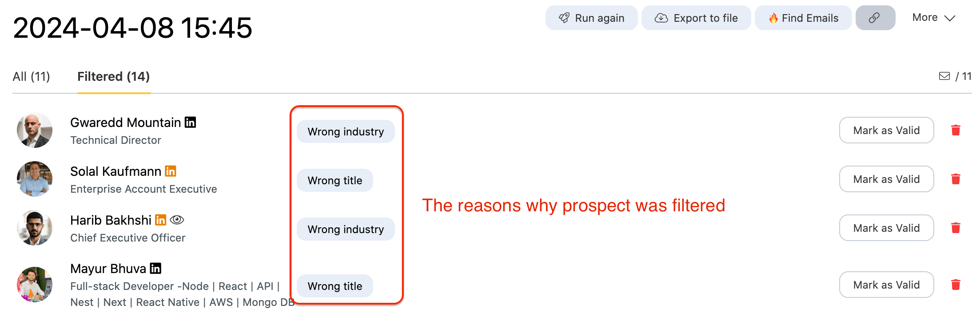Delete Gwaredd Mountain with trash icon
This screenshot has height=317, width=980.
point(956,130)
